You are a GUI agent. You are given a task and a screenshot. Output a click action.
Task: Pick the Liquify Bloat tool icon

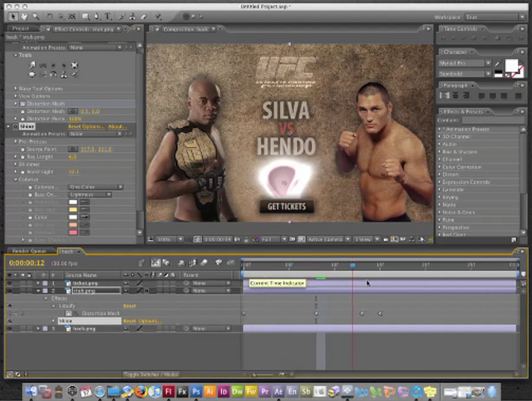32,74
